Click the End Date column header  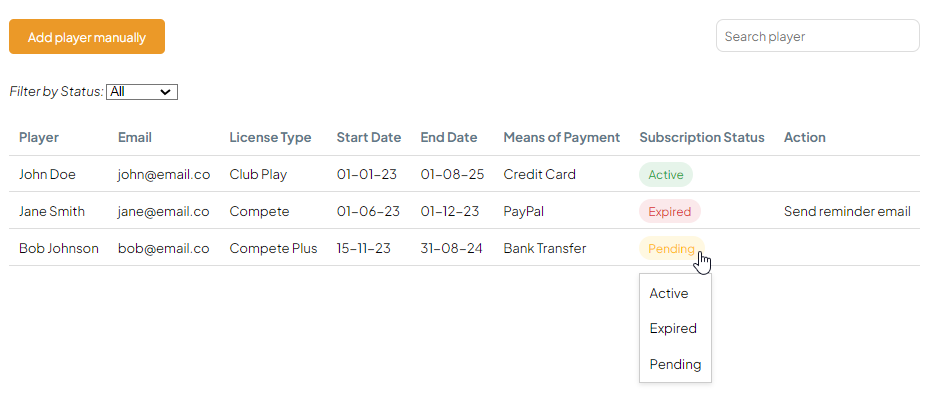coord(448,137)
